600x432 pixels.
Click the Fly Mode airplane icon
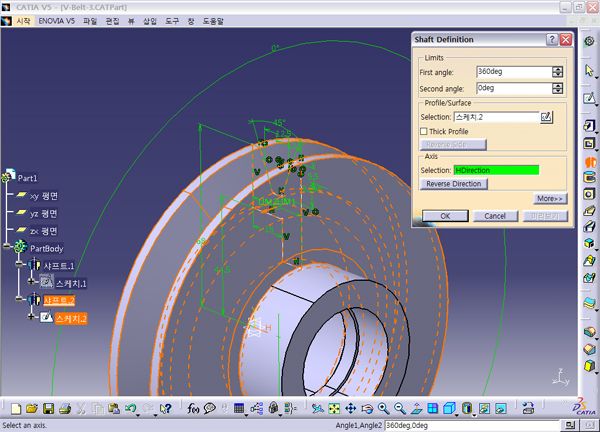317,409
